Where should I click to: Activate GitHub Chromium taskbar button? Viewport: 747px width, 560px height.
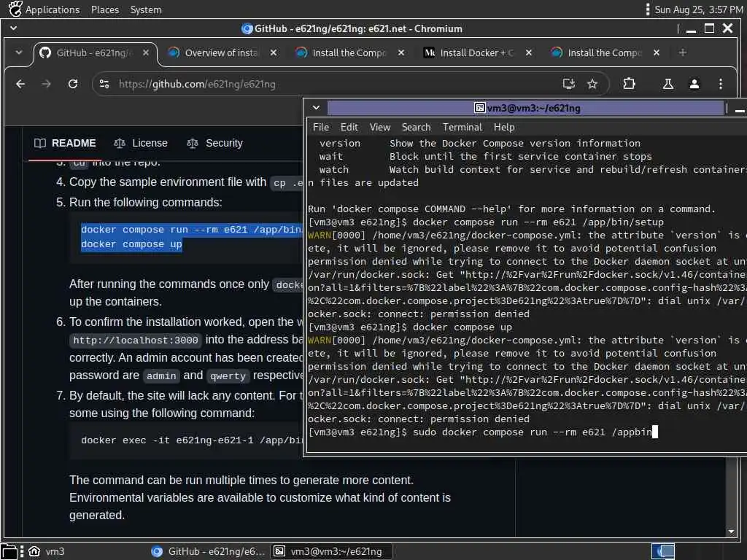pos(208,551)
